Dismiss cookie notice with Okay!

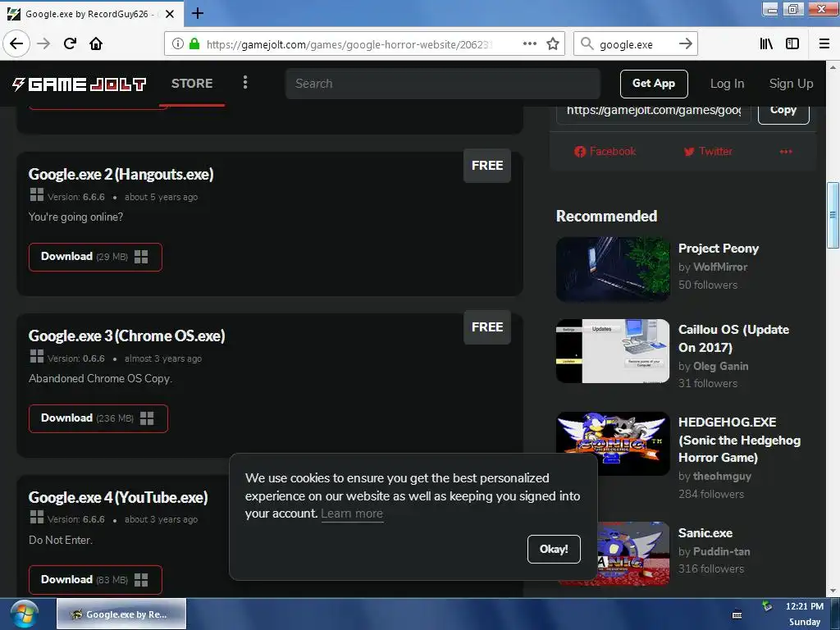(x=554, y=549)
